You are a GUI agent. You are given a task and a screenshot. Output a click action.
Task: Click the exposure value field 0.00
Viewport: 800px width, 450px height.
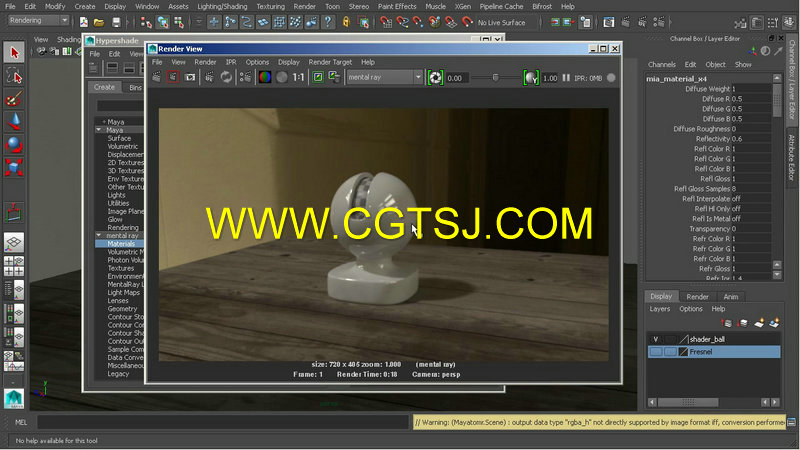tap(456, 78)
